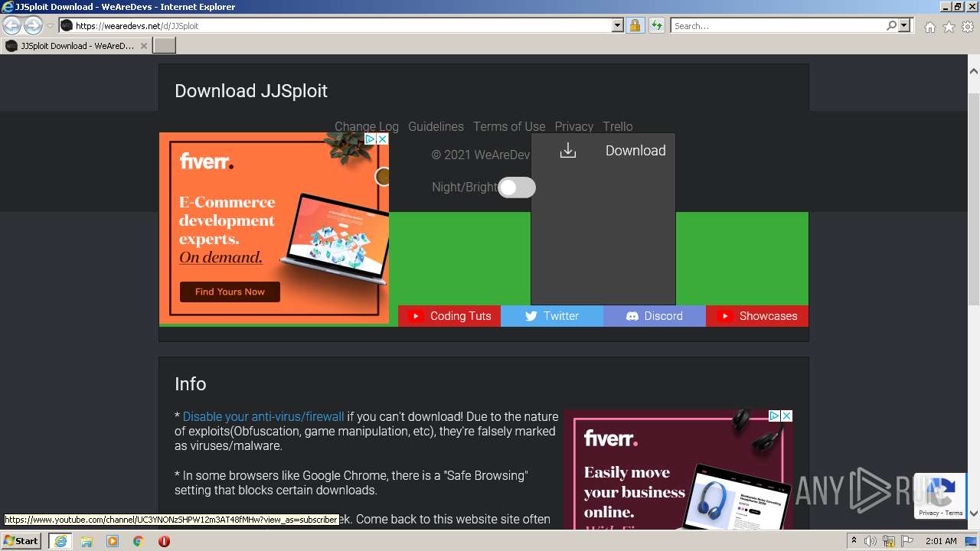Click the YouTube icon beside Showcases
Image resolution: width=980 pixels, height=551 pixels.
tap(724, 316)
